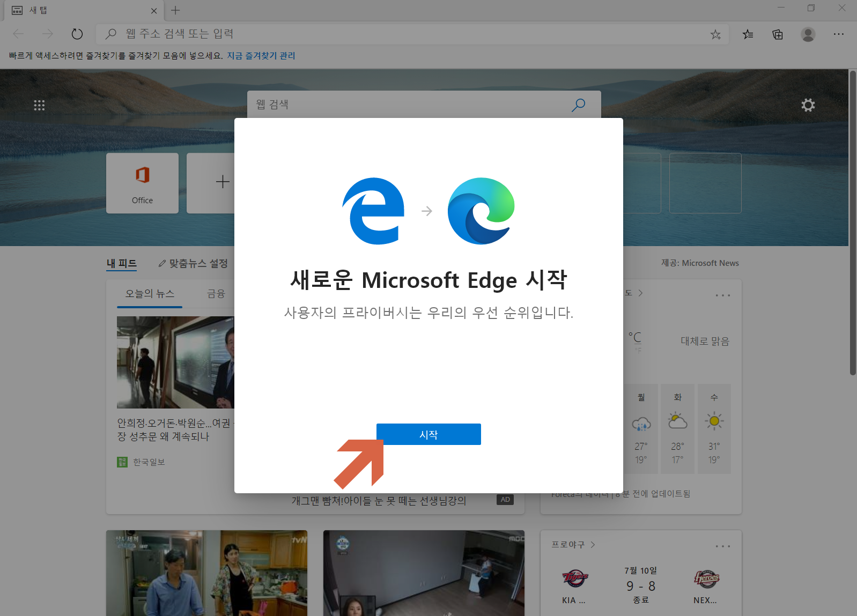Open weather card ellipsis menu
857x616 pixels.
(723, 295)
